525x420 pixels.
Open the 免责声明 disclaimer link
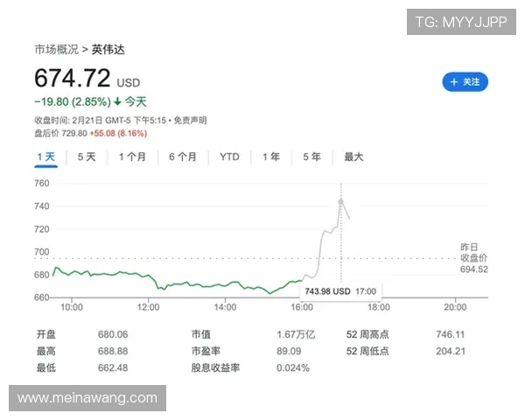point(190,120)
